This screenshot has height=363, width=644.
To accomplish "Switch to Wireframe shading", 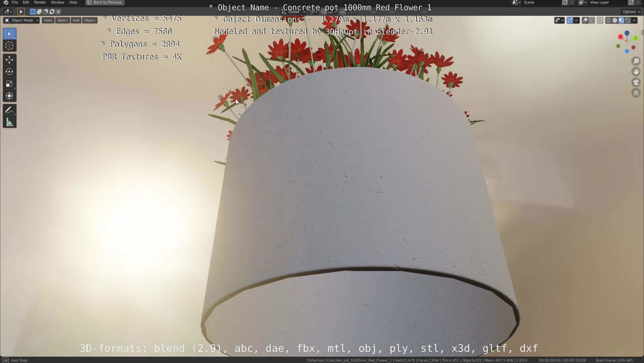I will 609,20.
